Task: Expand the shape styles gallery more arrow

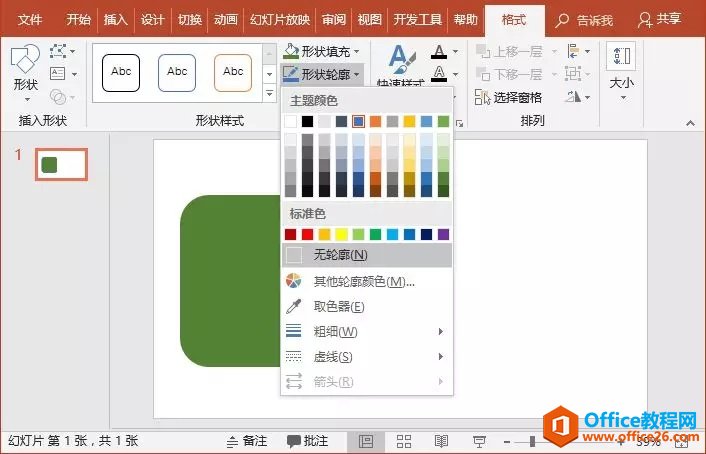Action: pos(269,93)
